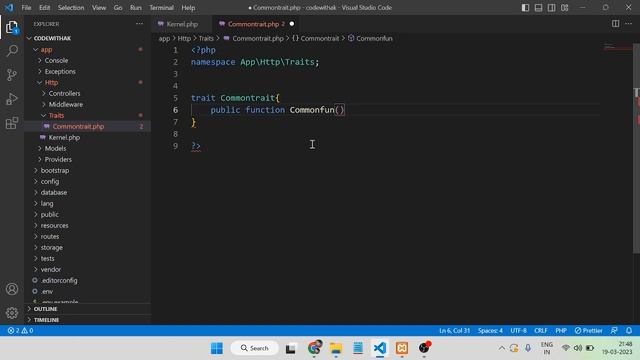Expand the Controllers folder
The image size is (640, 360).
pos(88,93)
